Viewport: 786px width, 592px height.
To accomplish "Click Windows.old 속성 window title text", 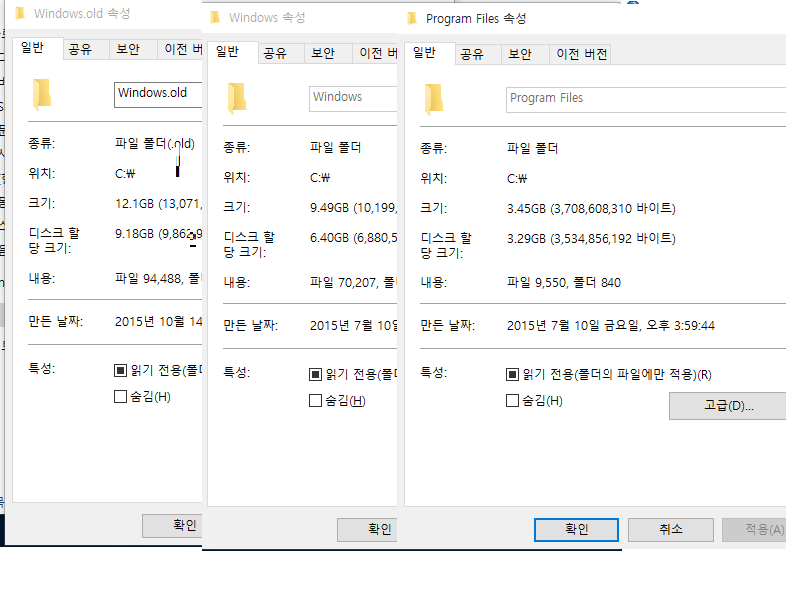I will coord(82,14).
